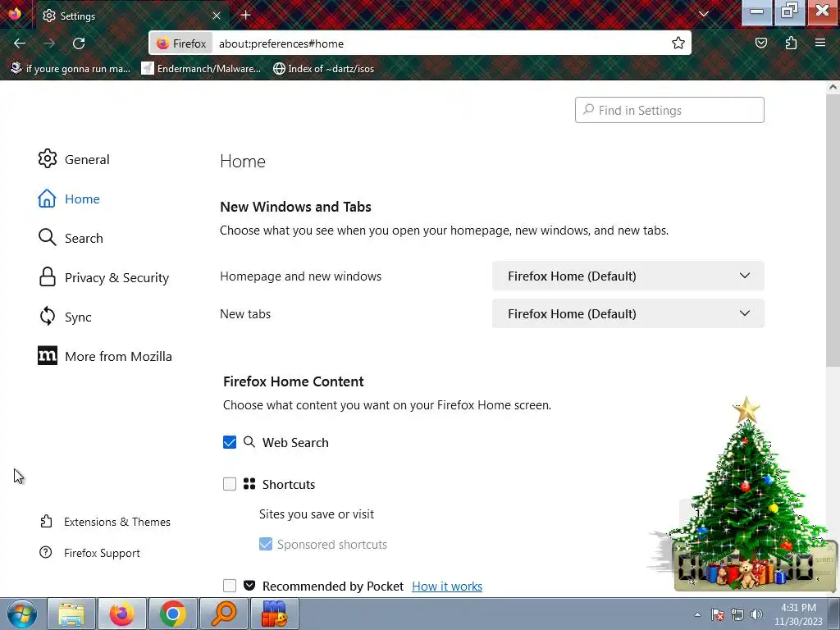Go to Search settings category
The image size is (840, 630).
point(71,238)
